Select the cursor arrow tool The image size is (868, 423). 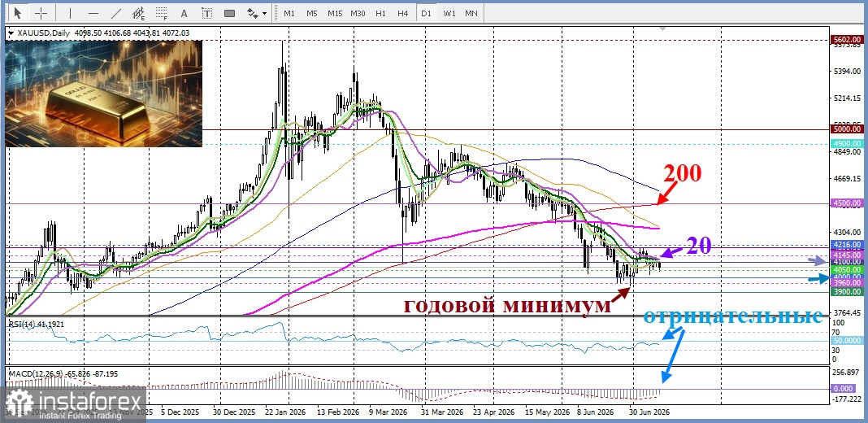click(x=19, y=13)
